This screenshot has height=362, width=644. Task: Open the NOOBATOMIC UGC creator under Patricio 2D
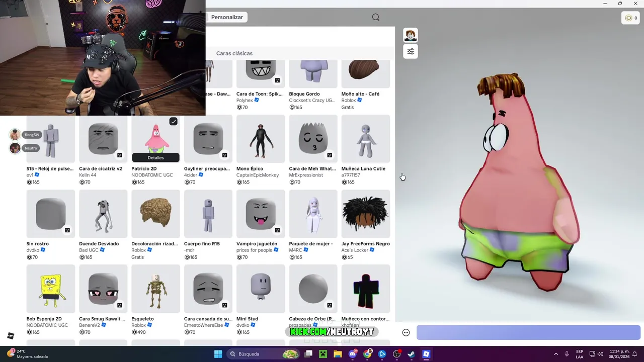pos(152,175)
